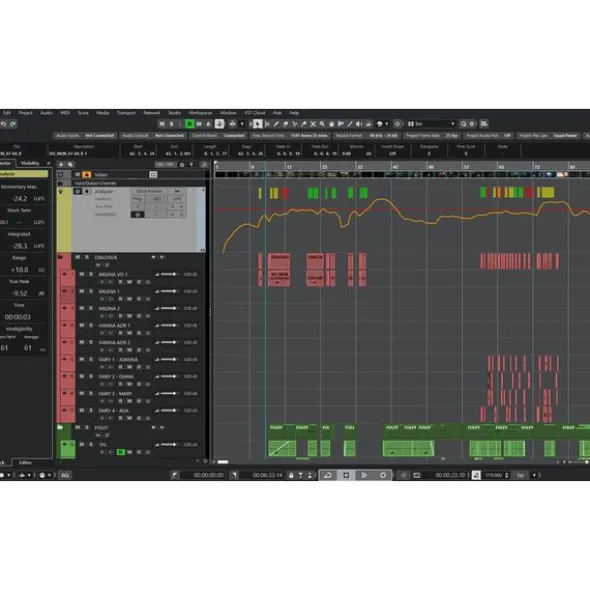This screenshot has width=590, height=591.
Task: Select the Play speaker tool
Action: [359, 124]
